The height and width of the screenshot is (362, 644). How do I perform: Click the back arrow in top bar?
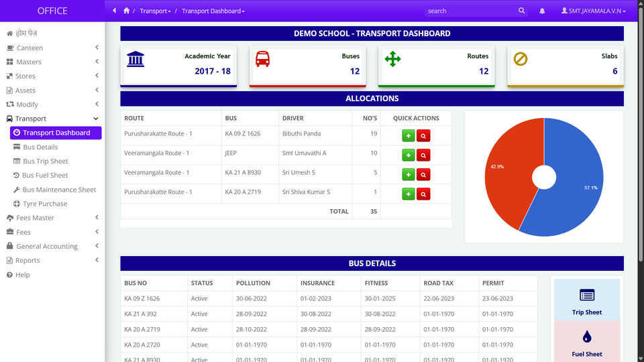point(115,11)
